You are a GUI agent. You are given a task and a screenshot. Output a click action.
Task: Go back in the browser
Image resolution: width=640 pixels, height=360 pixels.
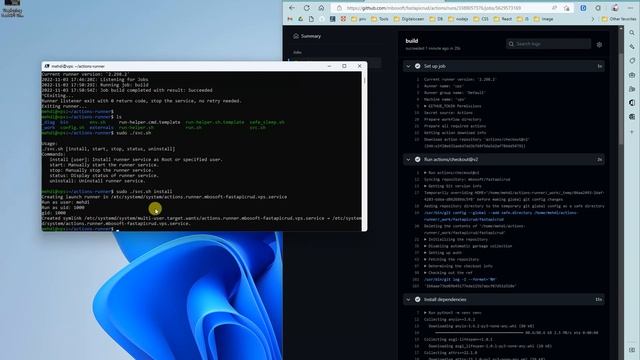coord(292,8)
